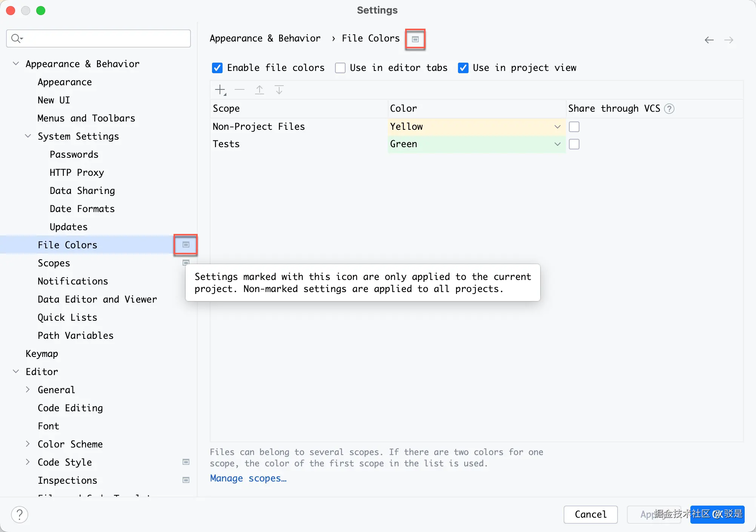Click project-only icon next to Code Style
Screen dimensions: 756x532
point(186,462)
